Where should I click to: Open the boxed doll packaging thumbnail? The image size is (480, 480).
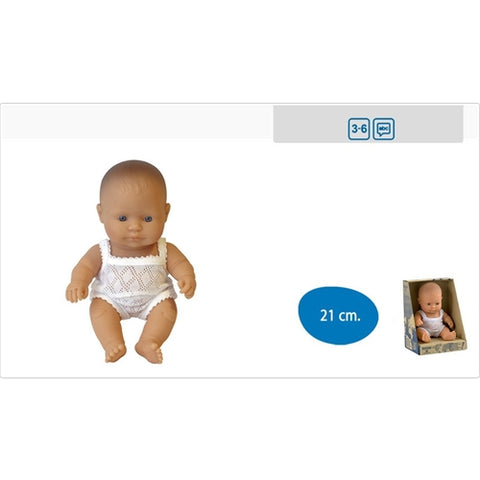[434, 316]
